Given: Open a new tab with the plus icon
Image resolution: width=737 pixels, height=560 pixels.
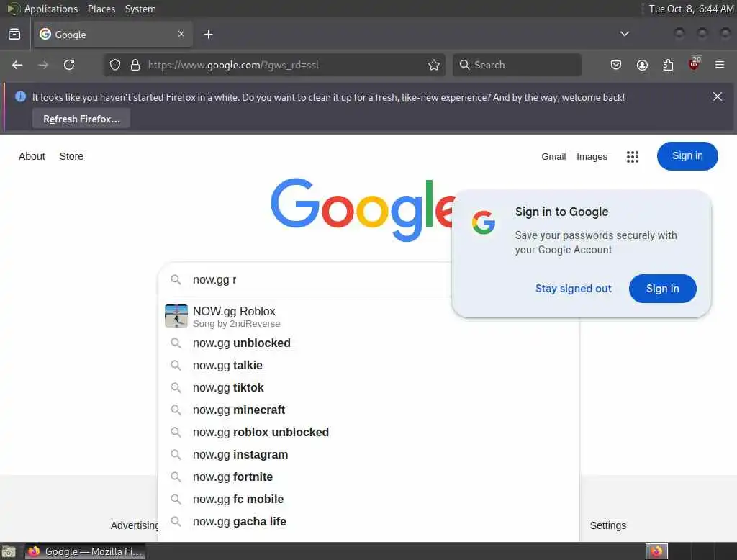Looking at the screenshot, I should tap(208, 34).
